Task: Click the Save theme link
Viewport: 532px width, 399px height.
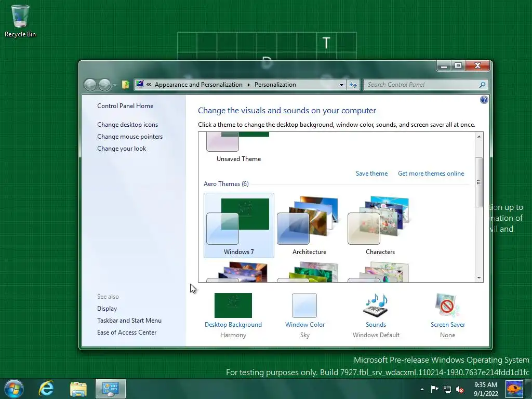Action: tap(371, 174)
